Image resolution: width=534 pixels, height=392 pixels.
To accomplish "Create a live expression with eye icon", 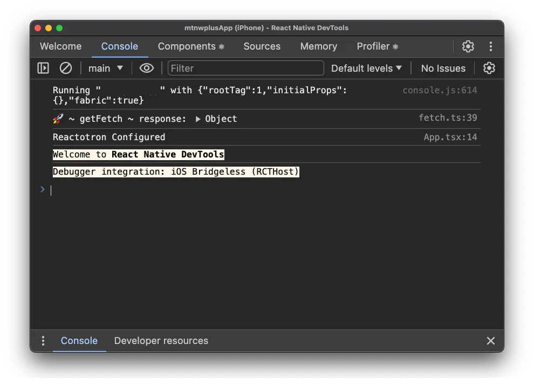I will click(x=146, y=68).
